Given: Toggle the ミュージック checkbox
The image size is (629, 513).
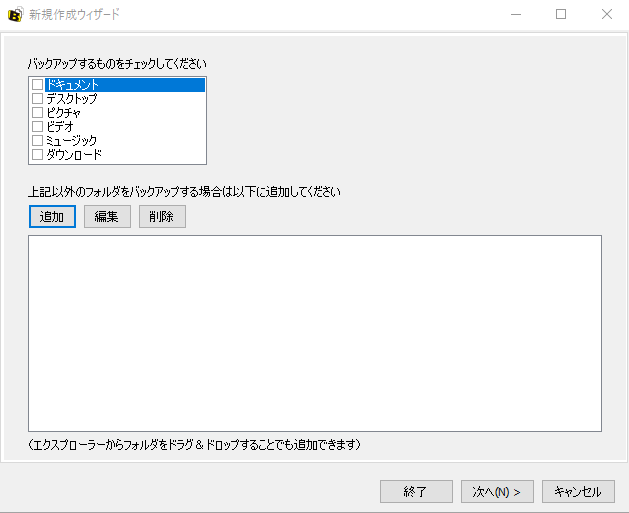Looking at the screenshot, I should click(x=37, y=141).
